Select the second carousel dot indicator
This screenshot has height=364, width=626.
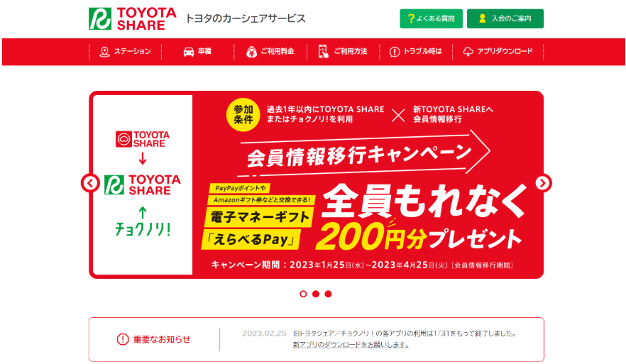[x=316, y=294]
